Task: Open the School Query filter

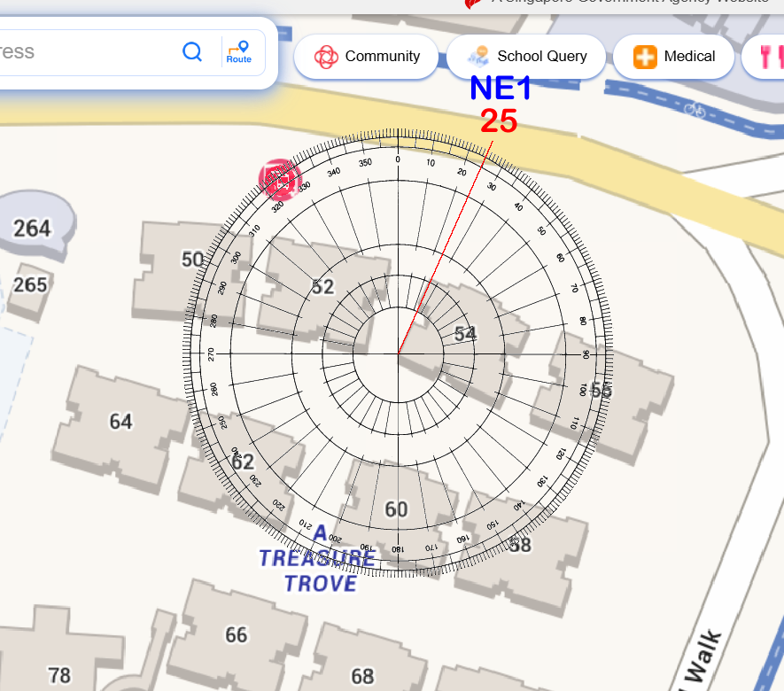Action: [526, 57]
